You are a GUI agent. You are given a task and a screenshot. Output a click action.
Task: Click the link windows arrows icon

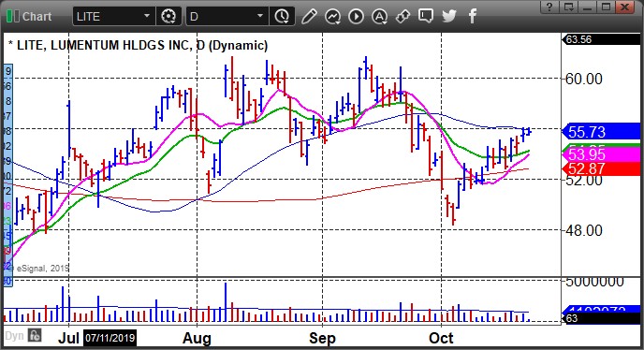(x=402, y=17)
